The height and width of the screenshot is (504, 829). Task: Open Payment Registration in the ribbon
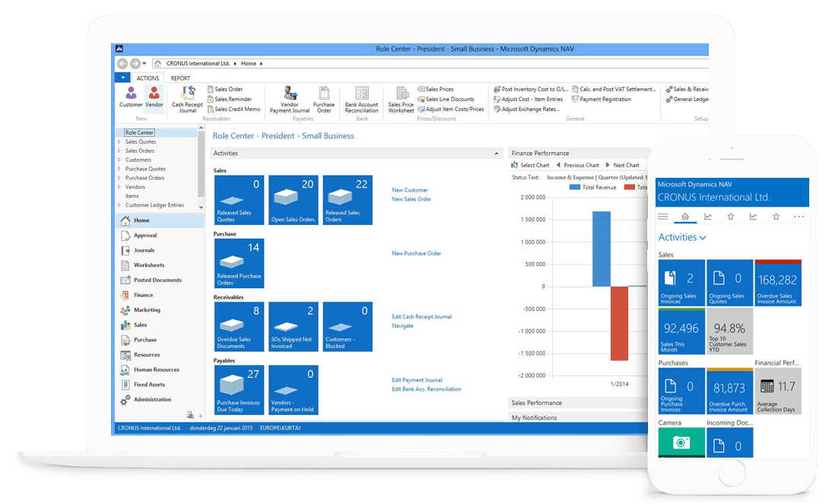pos(602,100)
